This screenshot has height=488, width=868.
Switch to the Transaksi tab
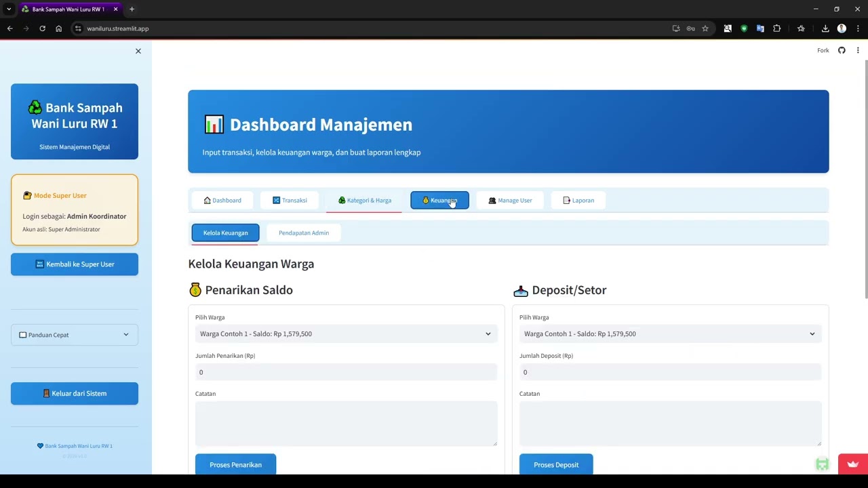tap(290, 200)
